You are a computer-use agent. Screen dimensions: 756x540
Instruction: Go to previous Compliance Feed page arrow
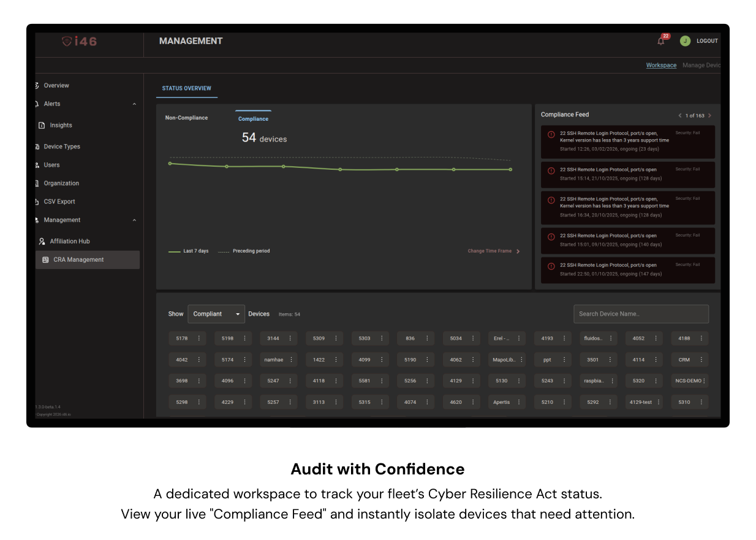[679, 116]
